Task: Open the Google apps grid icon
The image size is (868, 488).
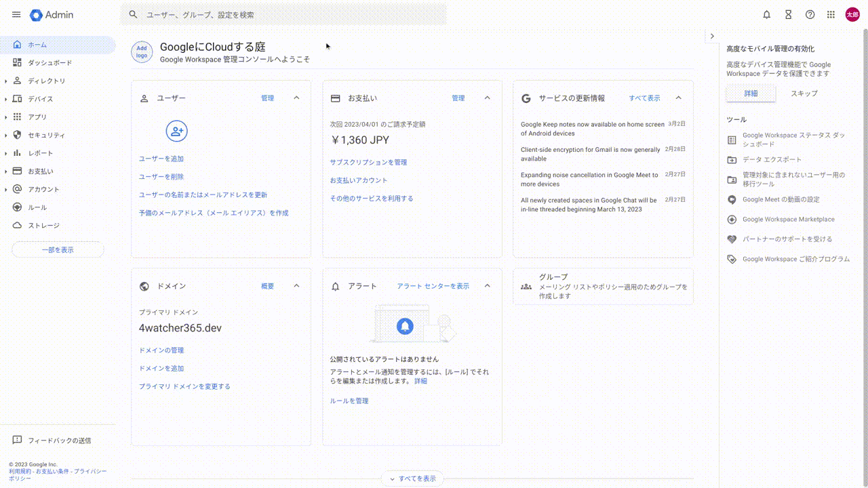Action: coord(831,15)
